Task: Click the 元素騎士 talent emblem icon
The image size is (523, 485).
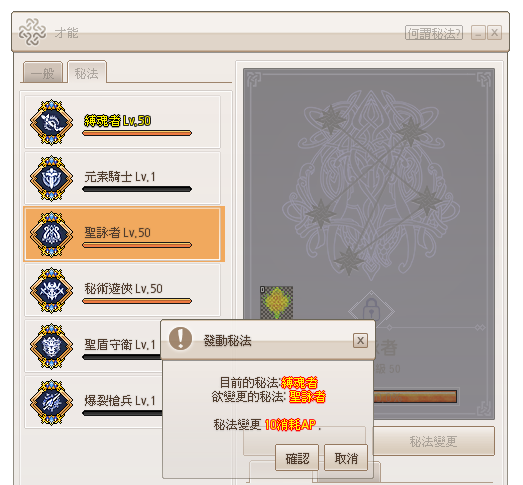Action: [51, 178]
